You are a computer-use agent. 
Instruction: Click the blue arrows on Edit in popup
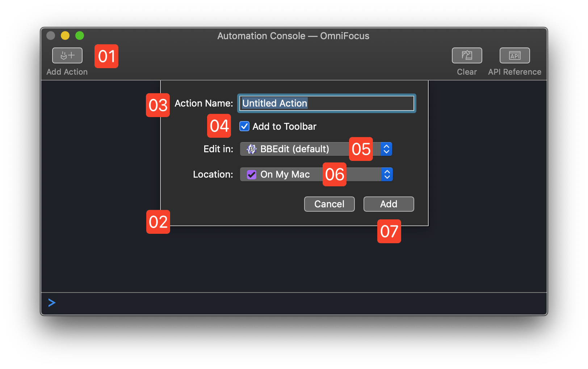386,149
